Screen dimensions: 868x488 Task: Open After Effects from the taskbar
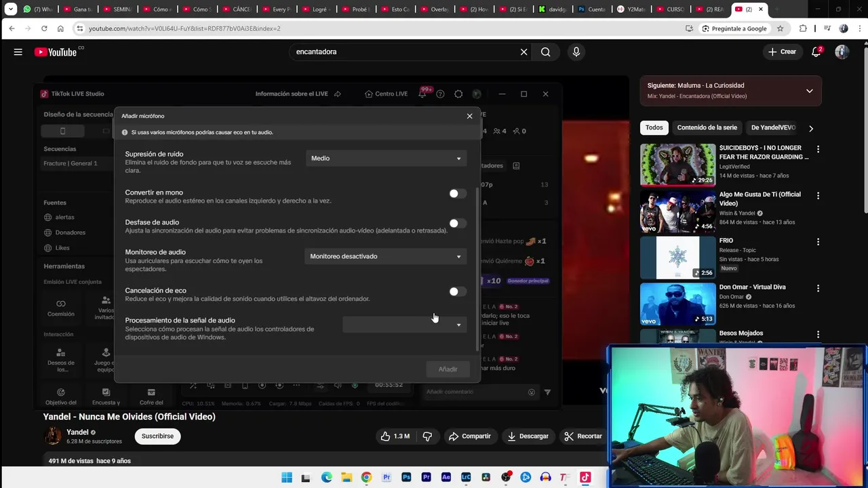click(446, 477)
